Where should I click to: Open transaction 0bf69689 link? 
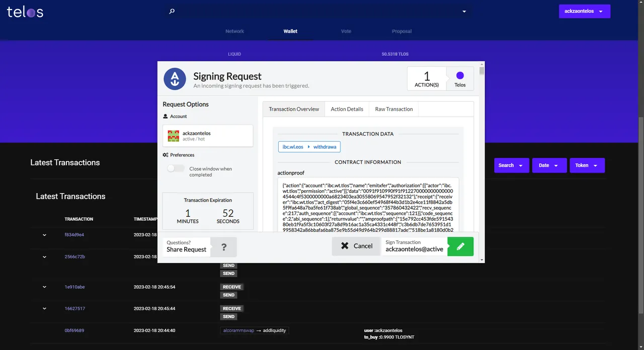(74, 330)
